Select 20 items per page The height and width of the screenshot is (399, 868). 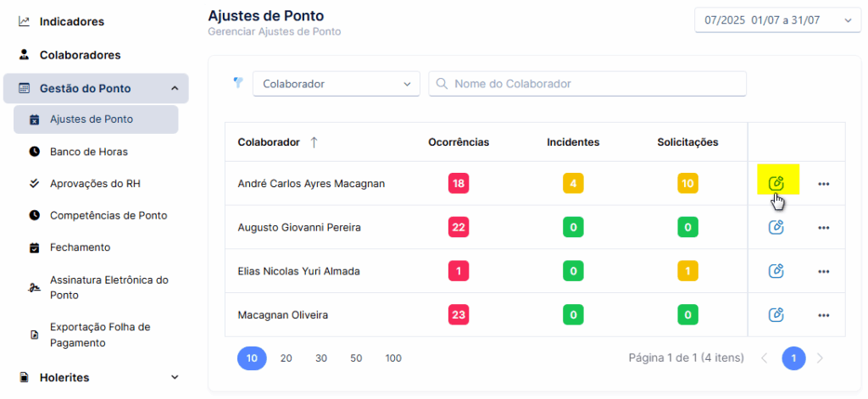tap(287, 358)
